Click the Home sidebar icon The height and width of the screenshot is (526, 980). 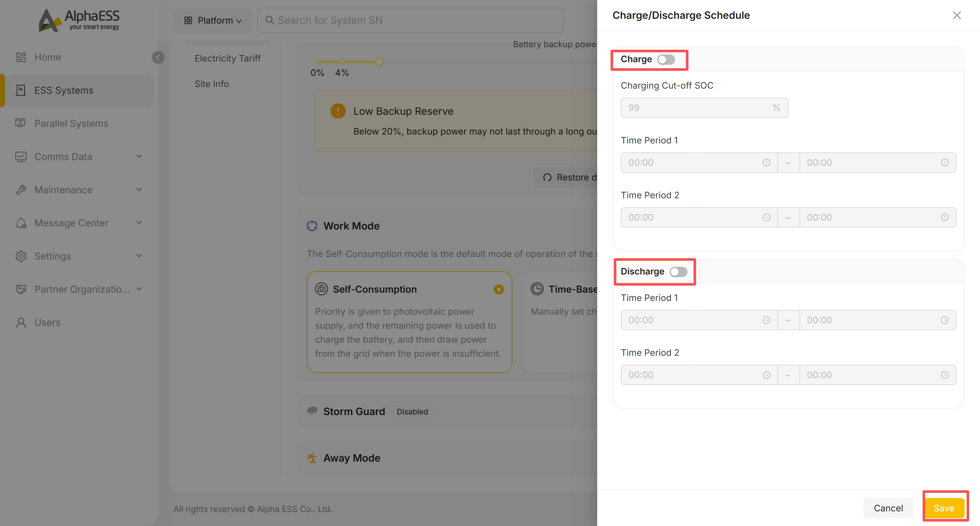click(x=21, y=57)
